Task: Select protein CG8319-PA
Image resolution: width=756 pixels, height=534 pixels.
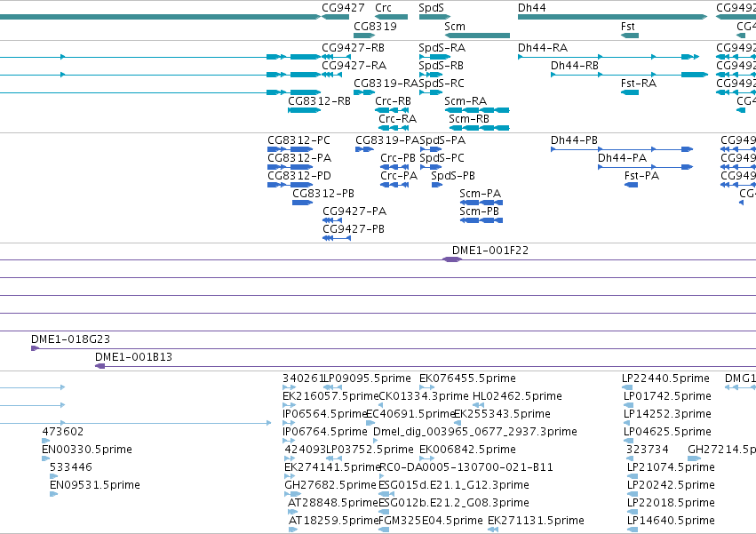Action: click(x=364, y=149)
